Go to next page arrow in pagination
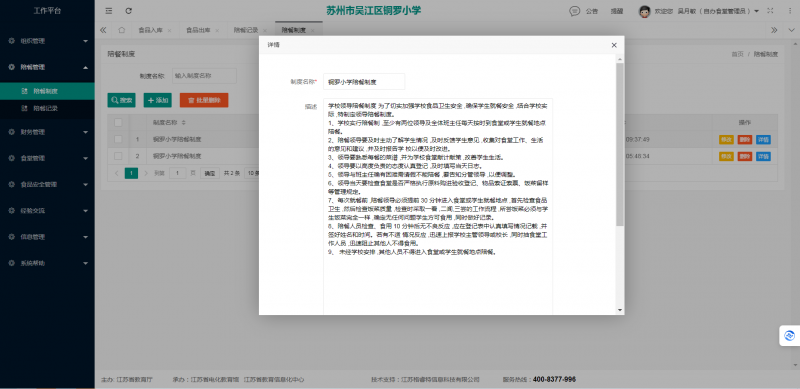Image resolution: width=800 pixels, height=389 pixels. tap(146, 173)
